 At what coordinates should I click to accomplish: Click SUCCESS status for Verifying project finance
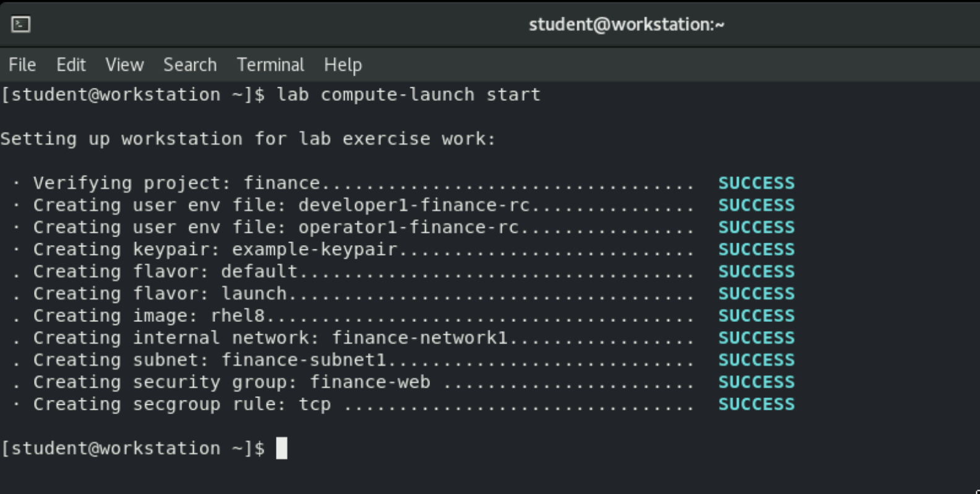point(756,183)
